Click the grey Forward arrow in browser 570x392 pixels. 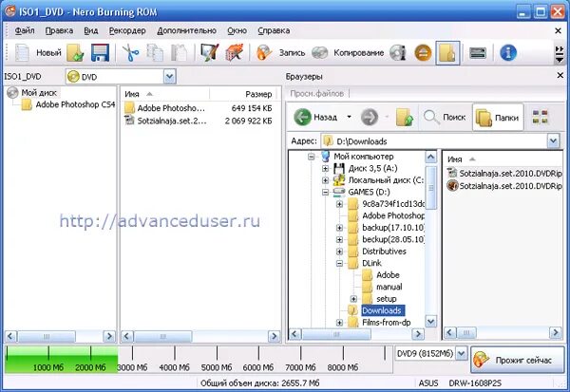[x=370, y=117]
